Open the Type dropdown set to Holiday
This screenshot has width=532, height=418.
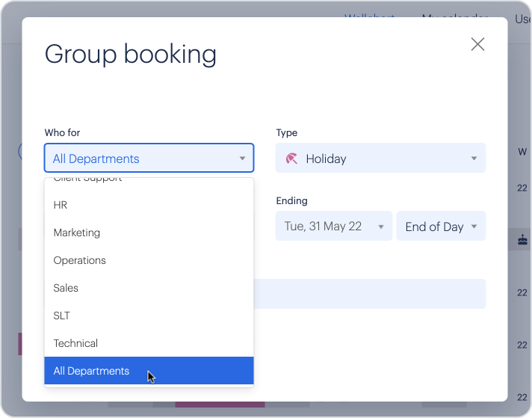pyautogui.click(x=380, y=159)
